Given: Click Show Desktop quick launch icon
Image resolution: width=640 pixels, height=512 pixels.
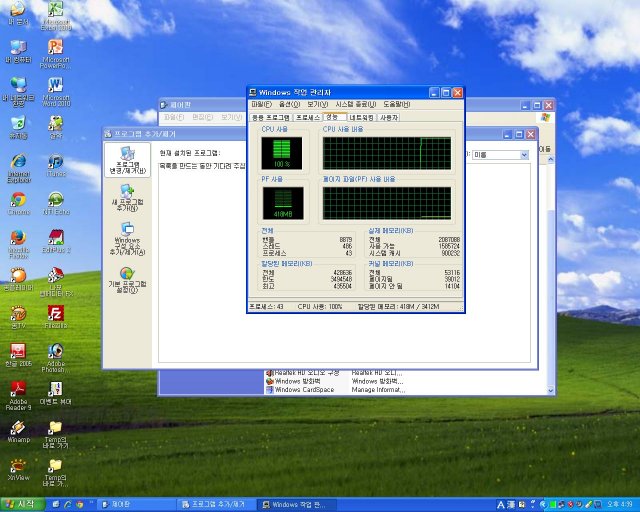Looking at the screenshot, I should (56, 504).
